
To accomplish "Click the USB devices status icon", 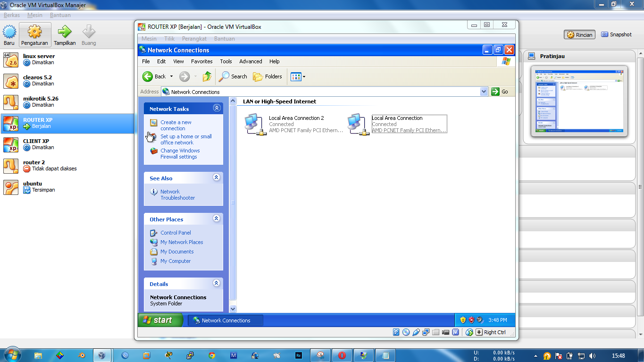I will pos(416,332).
